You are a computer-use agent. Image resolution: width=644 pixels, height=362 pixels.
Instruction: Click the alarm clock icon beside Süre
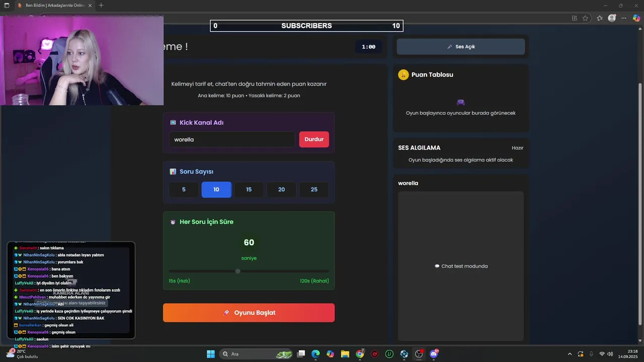[x=173, y=222]
